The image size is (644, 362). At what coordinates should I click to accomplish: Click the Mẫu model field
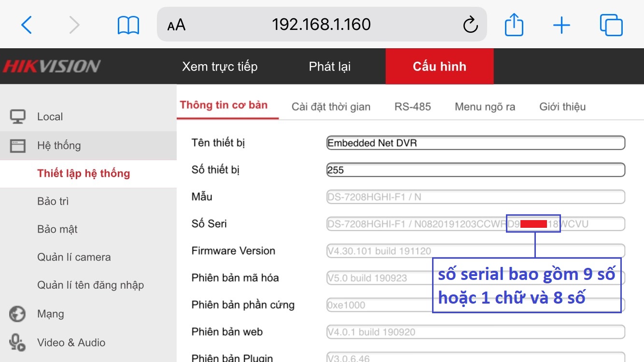[x=476, y=197]
